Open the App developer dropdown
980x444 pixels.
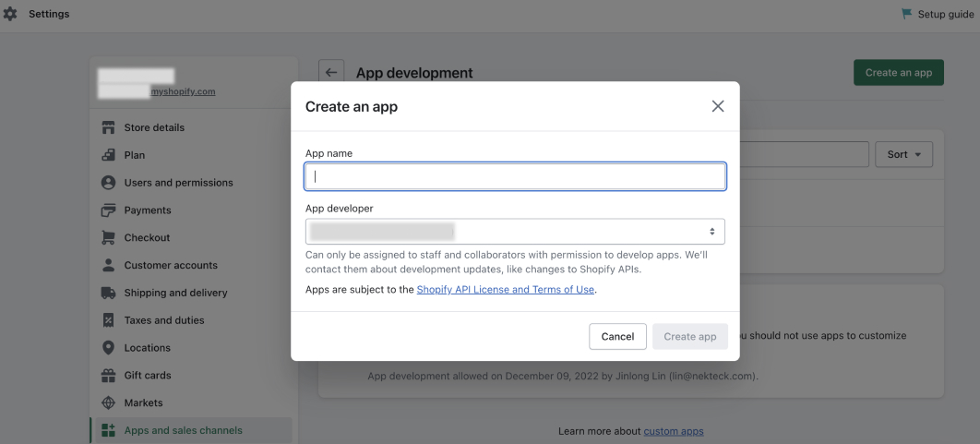click(x=515, y=232)
